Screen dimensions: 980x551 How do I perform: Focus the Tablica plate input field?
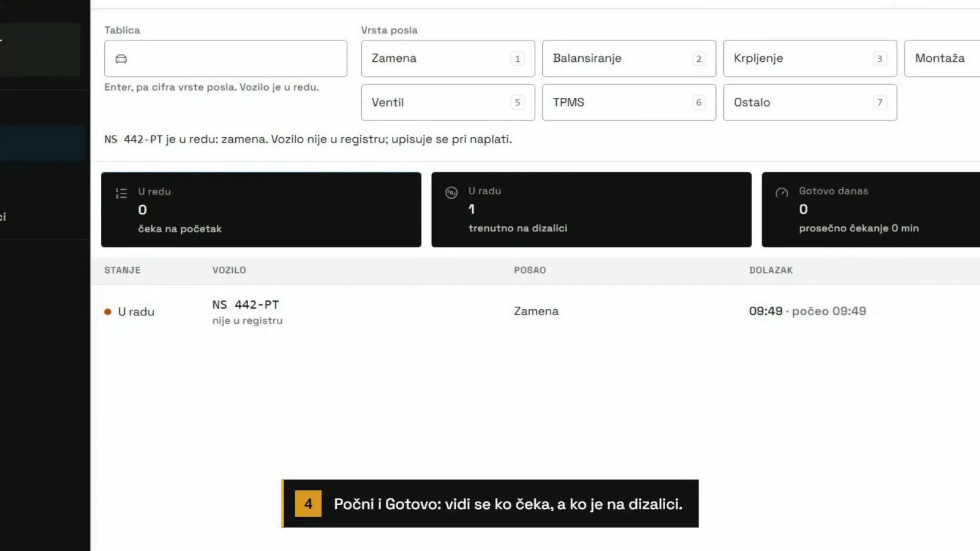pos(225,59)
